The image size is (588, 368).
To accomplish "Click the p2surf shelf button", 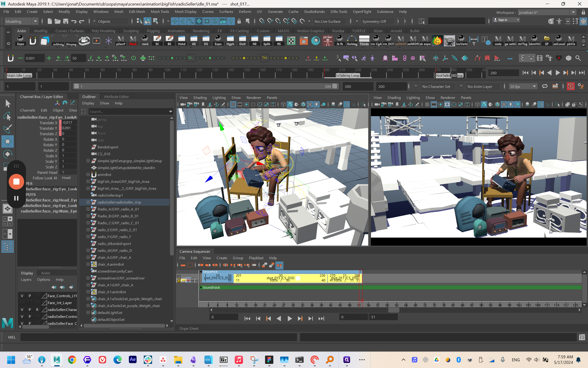I will (x=121, y=41).
